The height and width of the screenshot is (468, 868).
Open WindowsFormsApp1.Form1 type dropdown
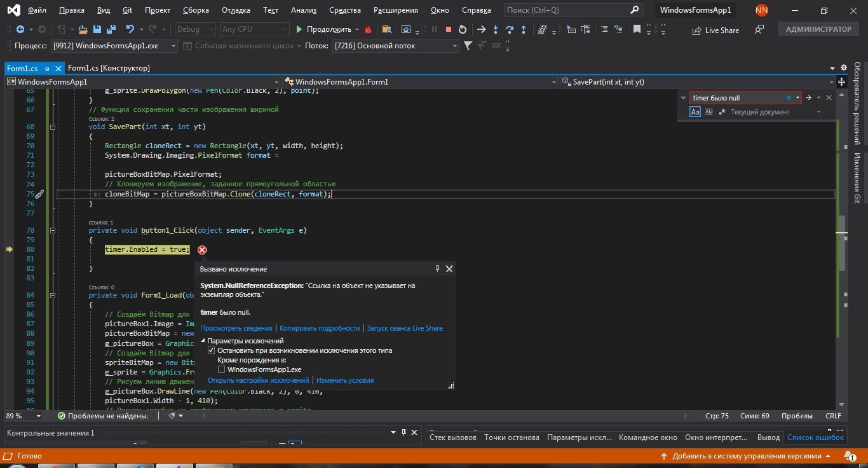(x=554, y=82)
